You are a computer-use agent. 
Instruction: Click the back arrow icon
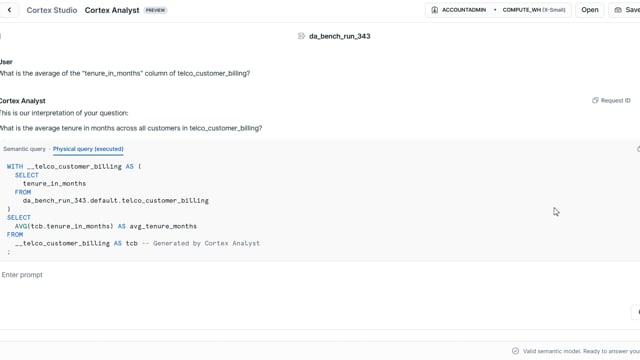pos(9,10)
